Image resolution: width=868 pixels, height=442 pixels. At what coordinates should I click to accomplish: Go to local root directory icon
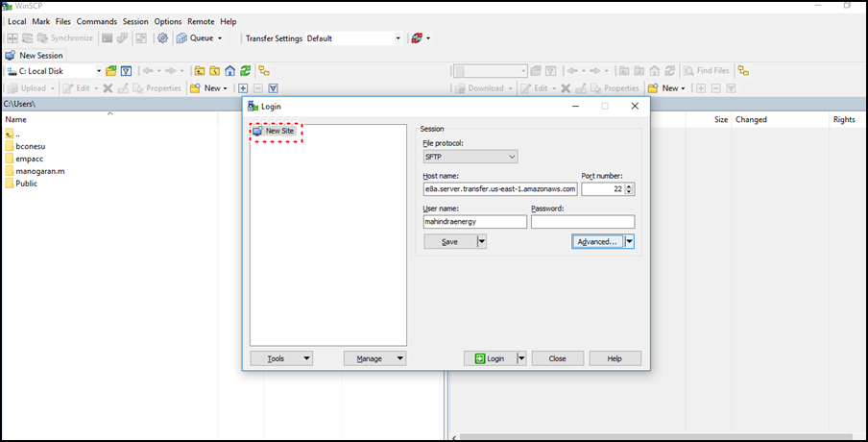(x=214, y=71)
